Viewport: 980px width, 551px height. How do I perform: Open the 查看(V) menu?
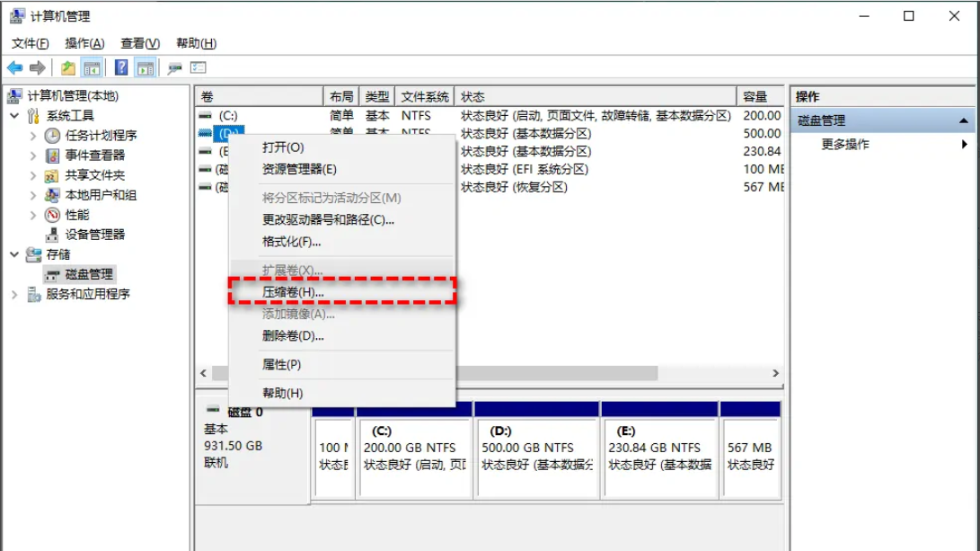coord(140,43)
